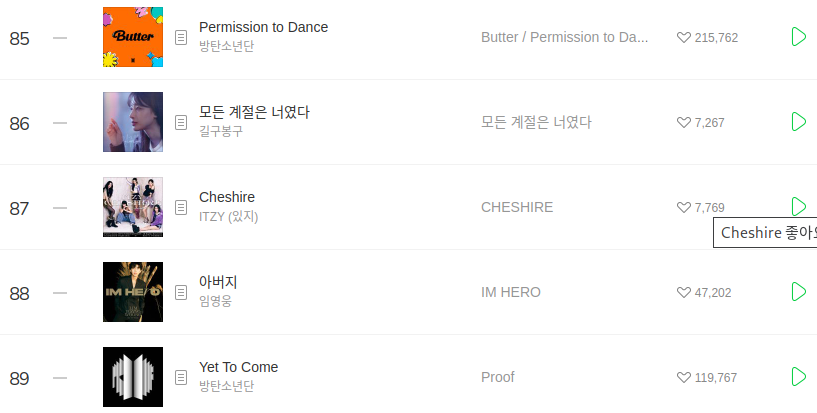Open lyrics icon for Permission to Dance
Image resolution: width=817 pixels, height=413 pixels.
pyautogui.click(x=181, y=37)
